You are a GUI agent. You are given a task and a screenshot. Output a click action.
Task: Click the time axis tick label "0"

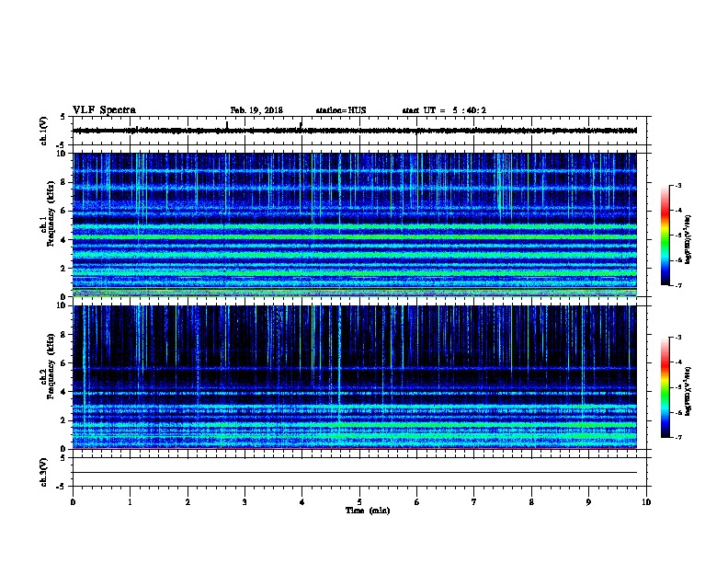pos(73,502)
